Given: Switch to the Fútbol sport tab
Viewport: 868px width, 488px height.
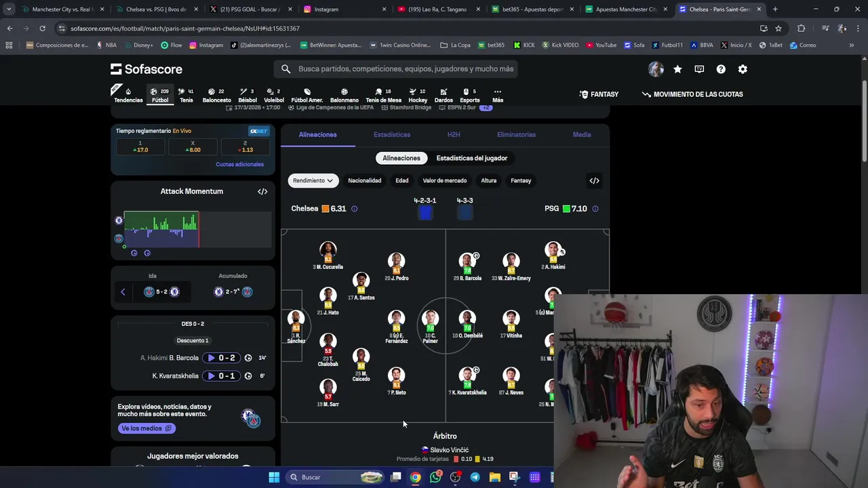Looking at the screenshot, I should coord(160,96).
